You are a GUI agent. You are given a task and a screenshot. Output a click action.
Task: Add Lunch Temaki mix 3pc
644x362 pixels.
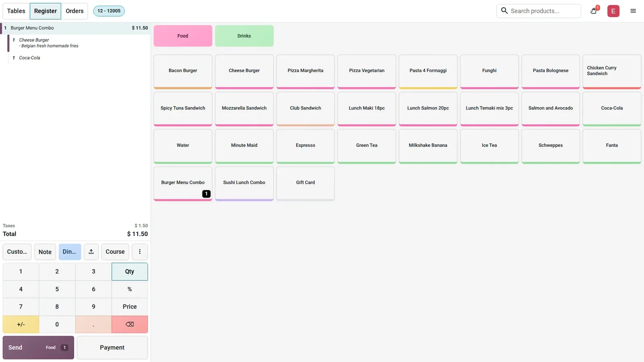489,109
